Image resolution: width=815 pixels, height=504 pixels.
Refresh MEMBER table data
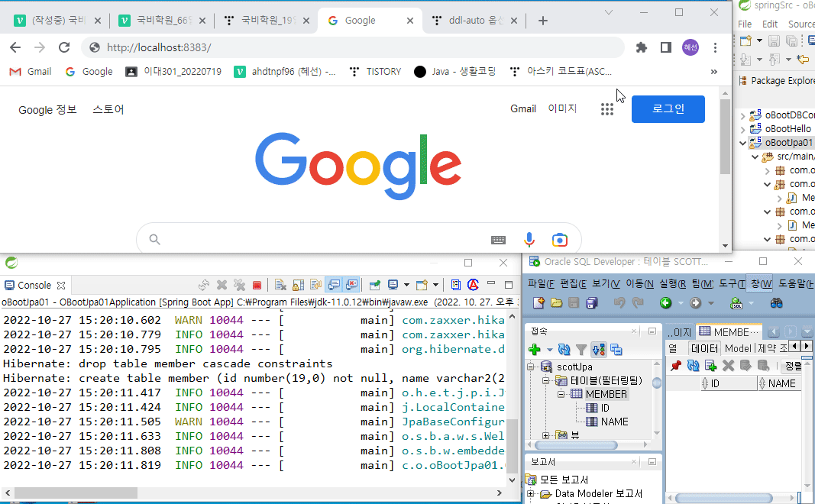(x=694, y=366)
